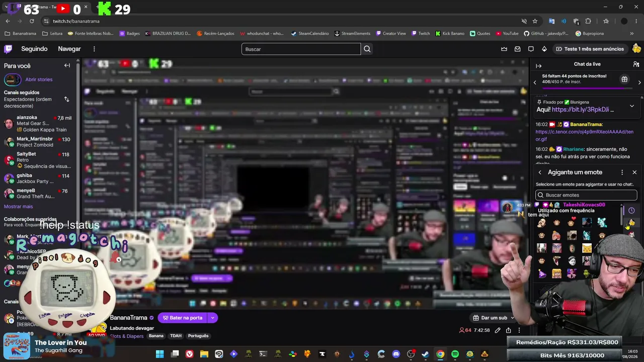Show the previous goal in chat header
Viewport: 644px width, 362px height.
coord(535,82)
